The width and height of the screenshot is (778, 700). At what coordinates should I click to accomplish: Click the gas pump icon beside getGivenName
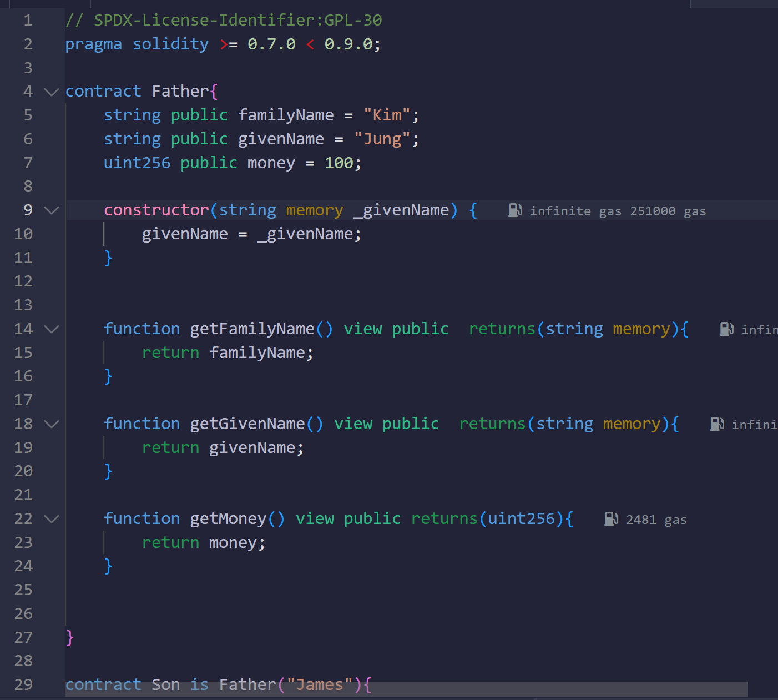pyautogui.click(x=717, y=424)
